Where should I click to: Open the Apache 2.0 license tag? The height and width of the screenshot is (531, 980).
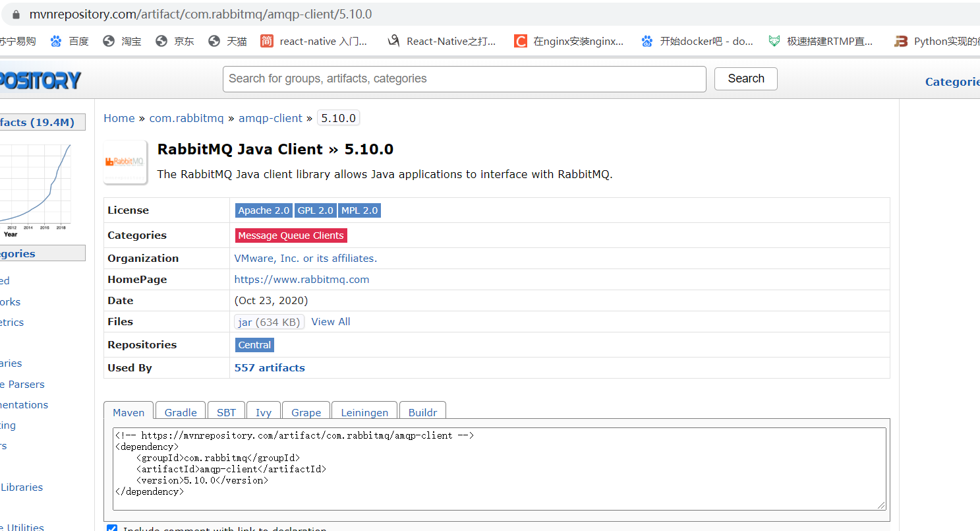264,210
